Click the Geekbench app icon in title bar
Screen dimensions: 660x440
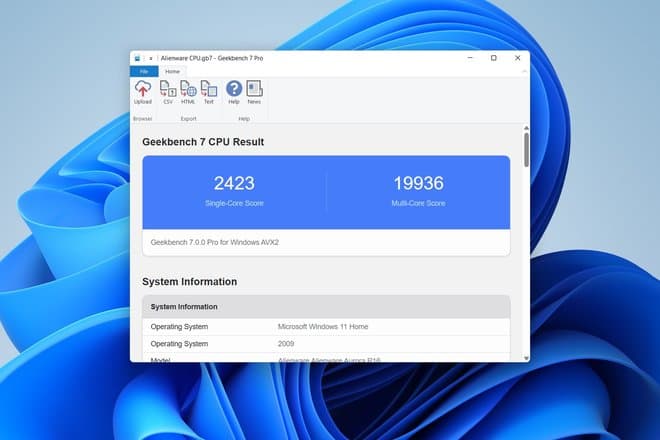point(137,58)
